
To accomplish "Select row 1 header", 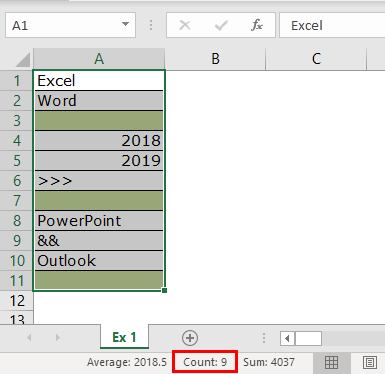I will (x=16, y=81).
